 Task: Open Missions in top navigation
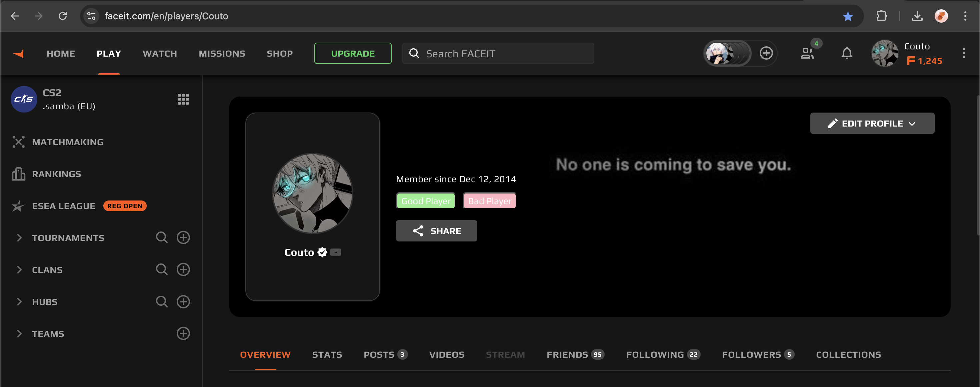click(222, 54)
